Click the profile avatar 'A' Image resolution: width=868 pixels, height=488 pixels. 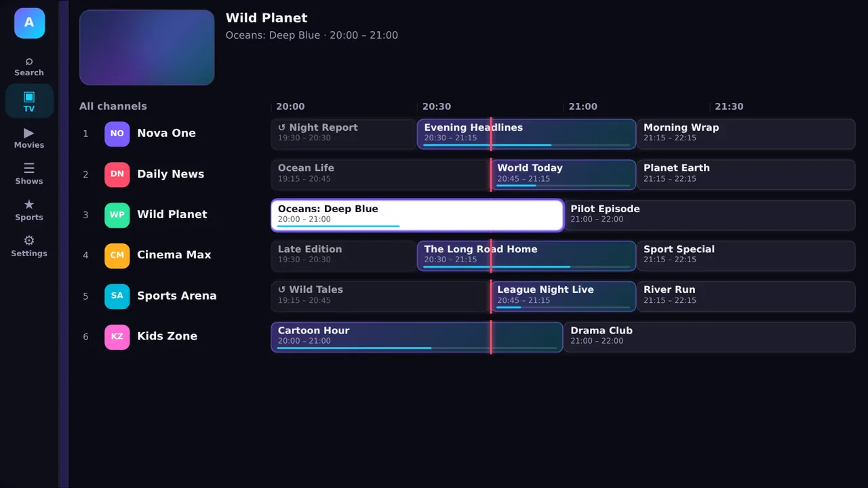click(29, 23)
